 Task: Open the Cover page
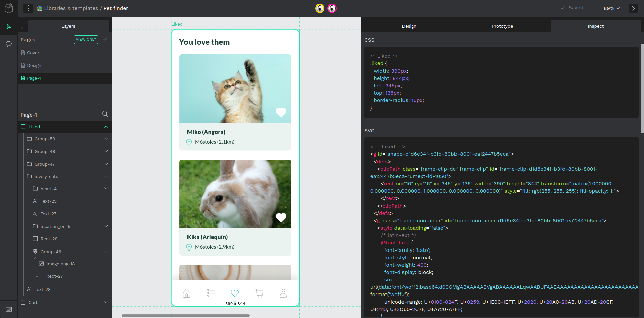pos(33,53)
